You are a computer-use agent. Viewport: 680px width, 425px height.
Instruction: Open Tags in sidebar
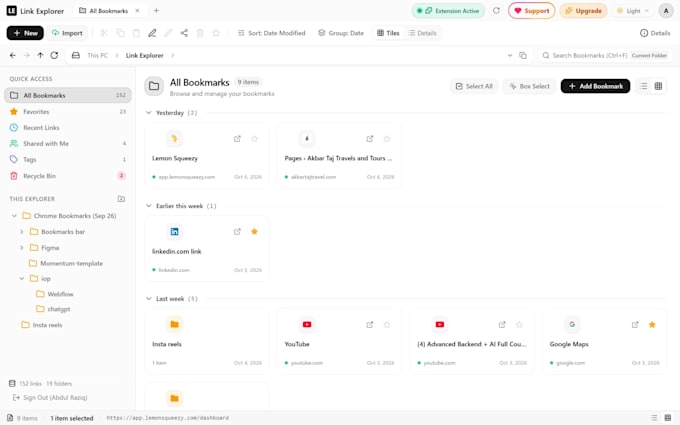[68, 160]
